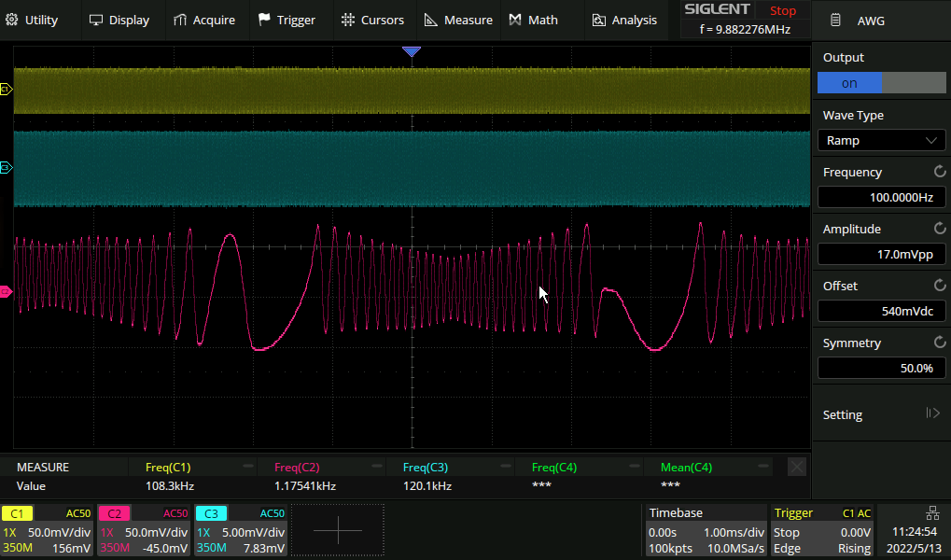Click the Symmetry knob-adjust icon
The width and height of the screenshot is (951, 560).
click(x=939, y=343)
